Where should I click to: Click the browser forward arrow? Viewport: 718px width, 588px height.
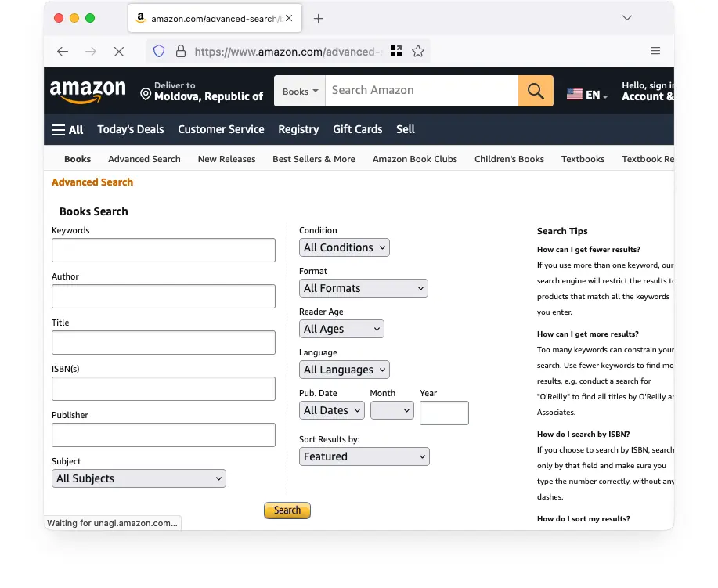pos(91,52)
